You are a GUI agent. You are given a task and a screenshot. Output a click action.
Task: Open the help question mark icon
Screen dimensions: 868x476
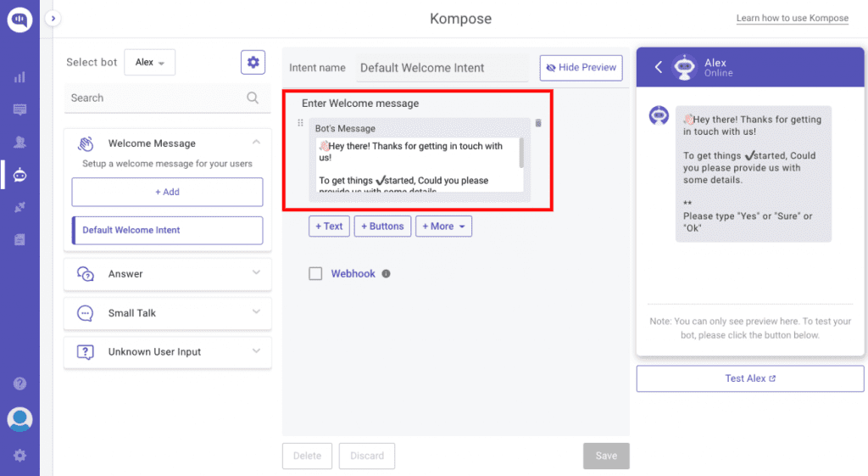click(19, 384)
